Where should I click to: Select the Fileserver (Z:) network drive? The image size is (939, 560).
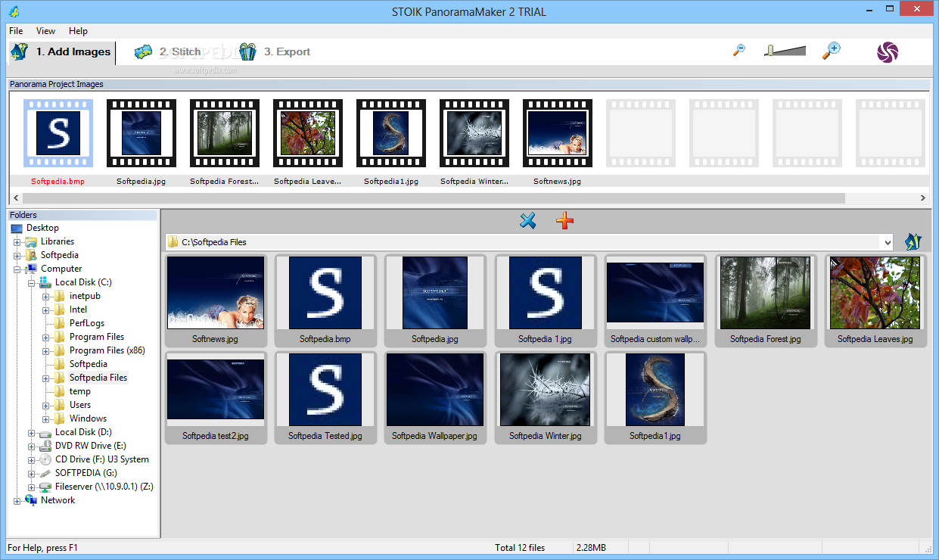pos(104,487)
